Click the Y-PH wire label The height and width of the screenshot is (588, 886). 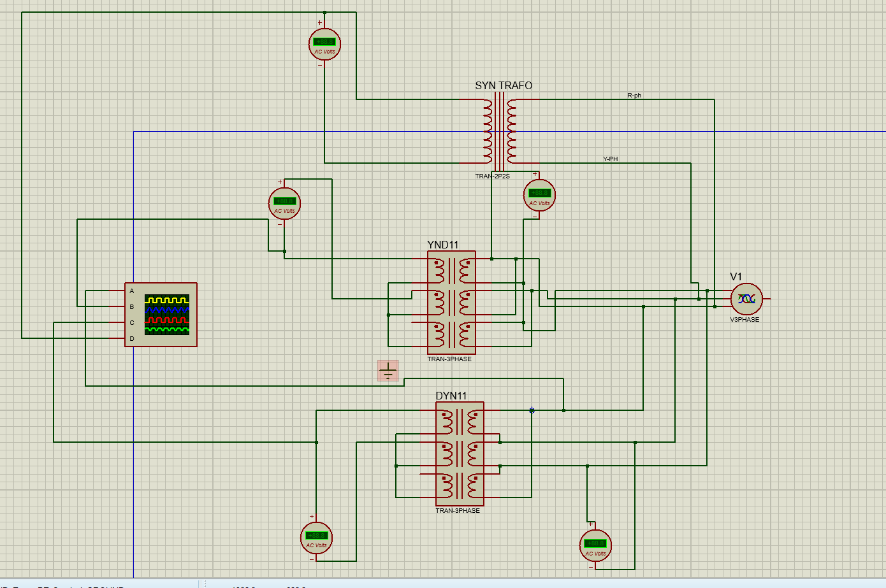(x=610, y=159)
